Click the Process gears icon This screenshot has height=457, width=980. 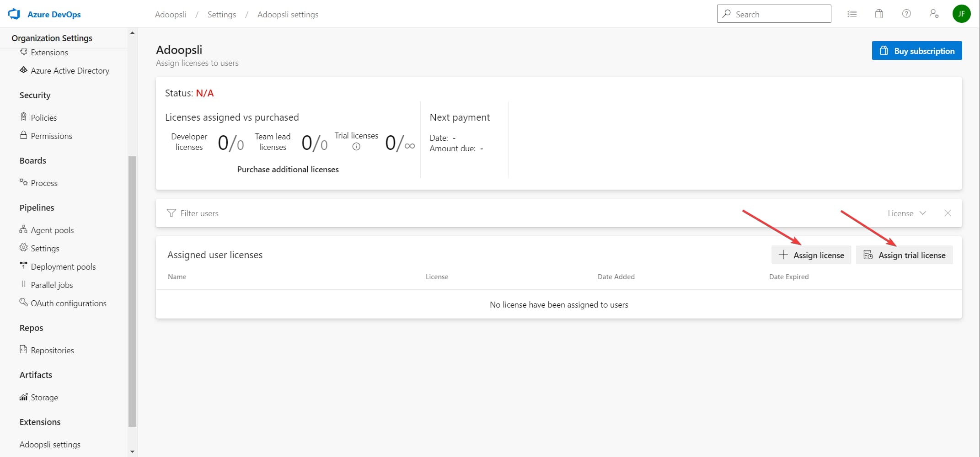(23, 182)
